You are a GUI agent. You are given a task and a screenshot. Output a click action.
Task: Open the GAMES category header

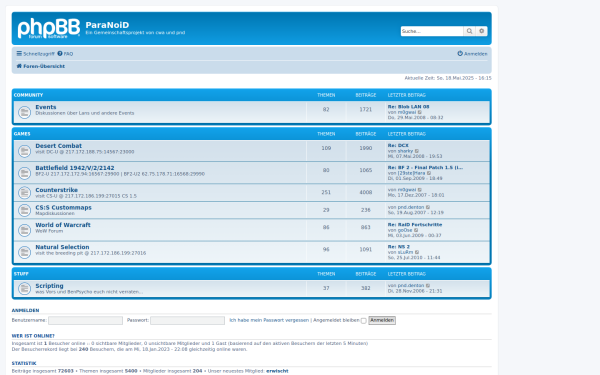click(22, 134)
